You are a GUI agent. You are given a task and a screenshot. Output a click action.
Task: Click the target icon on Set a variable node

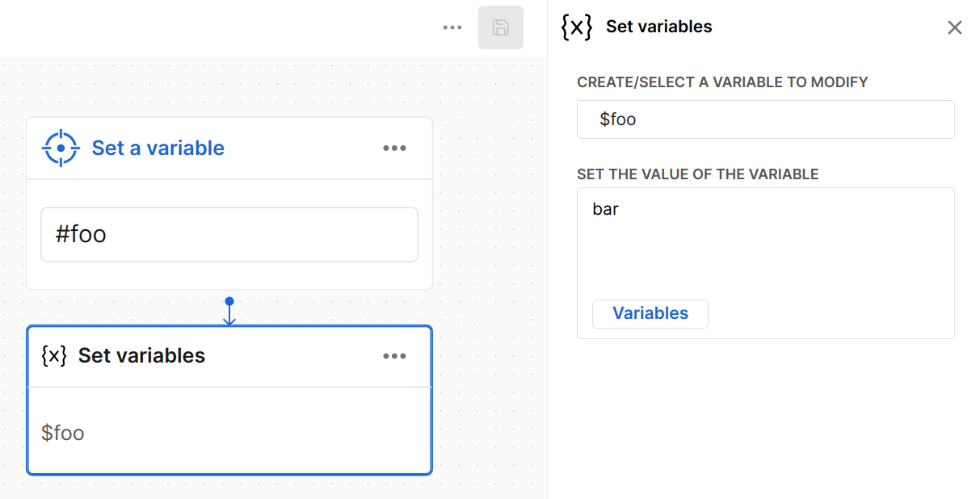click(61, 149)
